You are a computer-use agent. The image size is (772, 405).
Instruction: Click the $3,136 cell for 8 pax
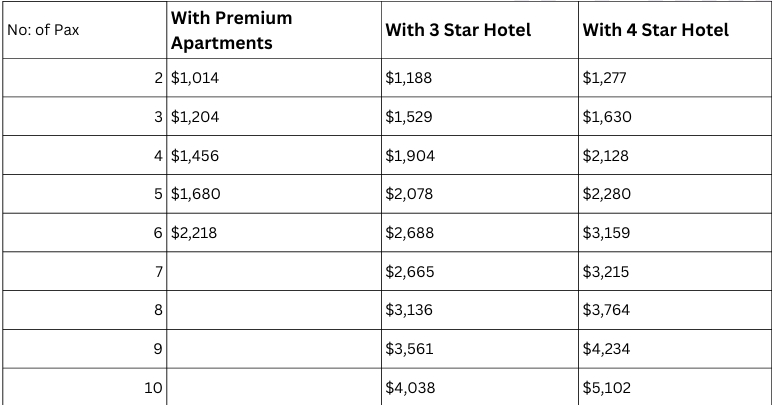[x=409, y=310]
